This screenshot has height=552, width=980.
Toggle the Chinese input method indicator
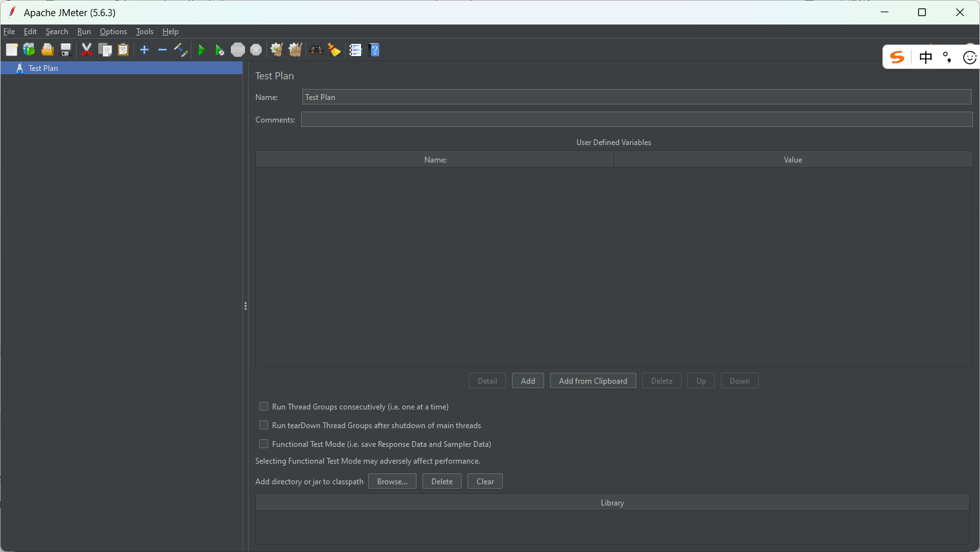pos(925,57)
